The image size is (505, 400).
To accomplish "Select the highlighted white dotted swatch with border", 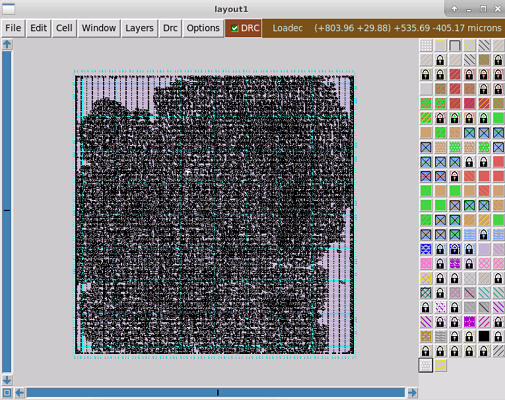I will (426, 366).
